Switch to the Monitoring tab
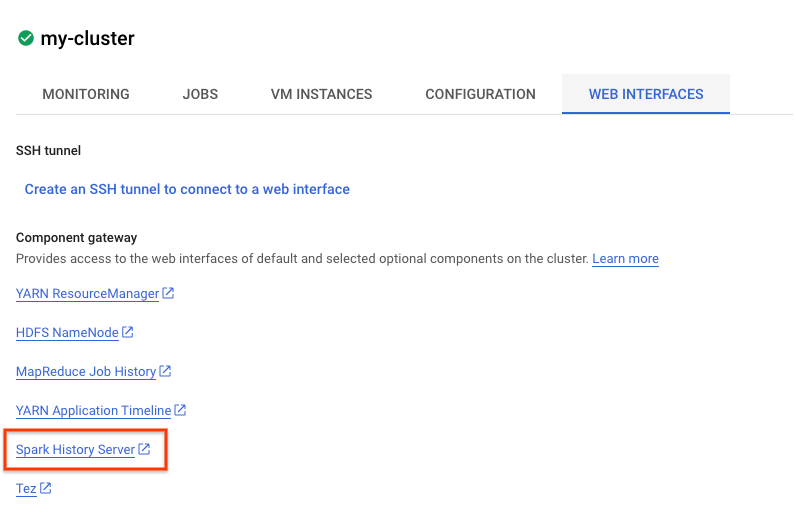Viewport: 796px width, 516px height. (86, 94)
